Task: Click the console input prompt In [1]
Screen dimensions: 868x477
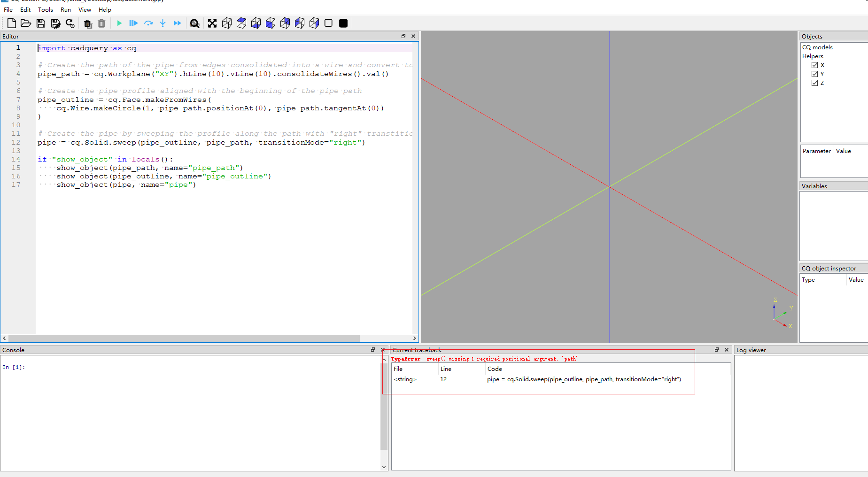Action: pos(14,367)
